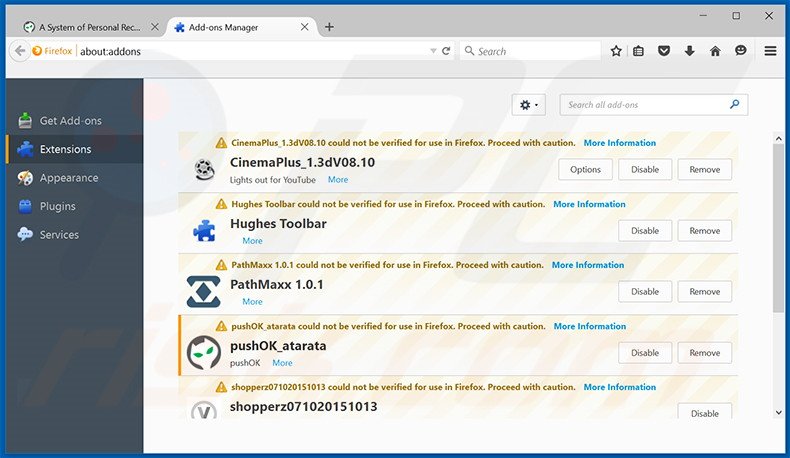This screenshot has height=458, width=790.
Task: Click the Firefox identity icon in address bar
Action: [x=52, y=51]
